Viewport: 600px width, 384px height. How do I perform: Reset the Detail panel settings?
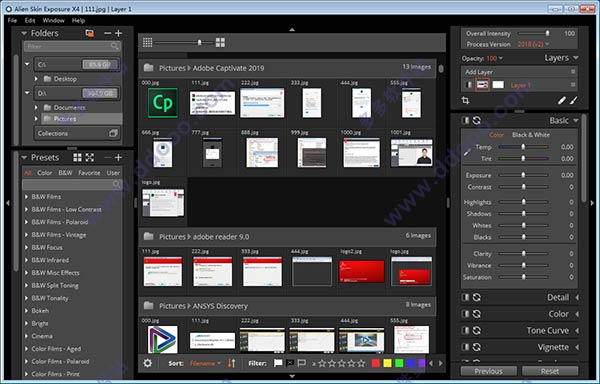(476, 297)
